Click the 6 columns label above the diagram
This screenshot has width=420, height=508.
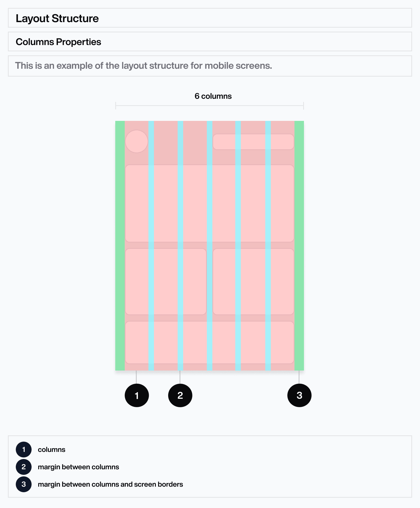click(213, 96)
